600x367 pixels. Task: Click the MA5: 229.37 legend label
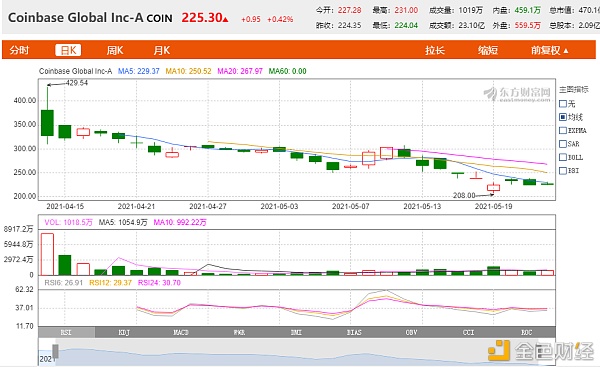point(139,71)
